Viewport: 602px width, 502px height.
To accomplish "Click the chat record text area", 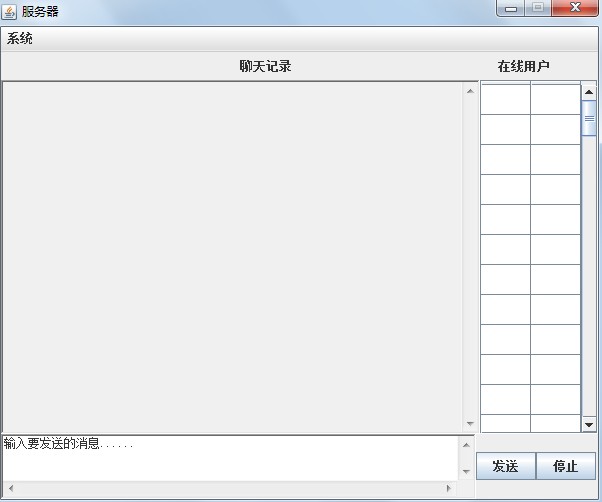I will click(x=232, y=257).
